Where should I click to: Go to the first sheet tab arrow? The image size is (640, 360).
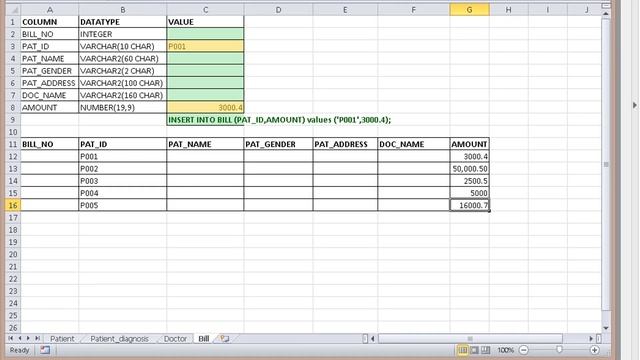pos(11,338)
